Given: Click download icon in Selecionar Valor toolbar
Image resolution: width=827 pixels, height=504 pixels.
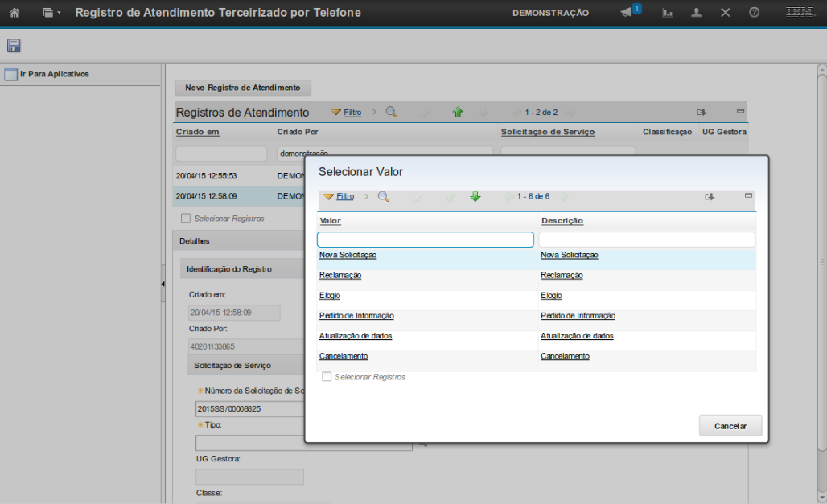Looking at the screenshot, I should [x=710, y=196].
